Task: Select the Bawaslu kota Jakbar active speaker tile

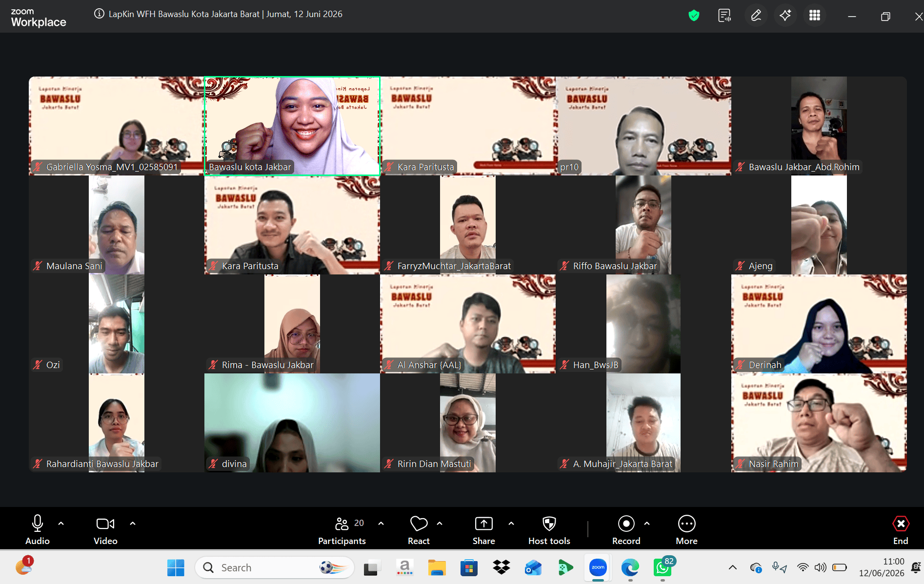Action: click(x=292, y=126)
